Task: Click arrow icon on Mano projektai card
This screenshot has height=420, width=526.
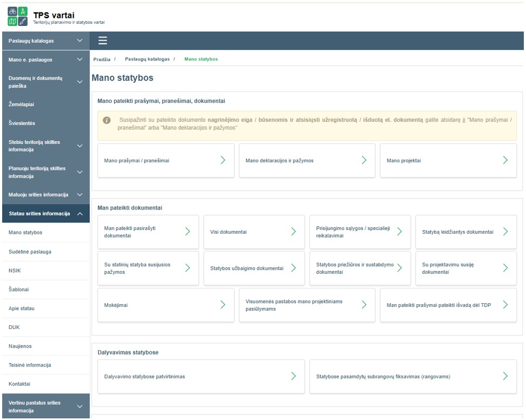Action: (x=505, y=160)
